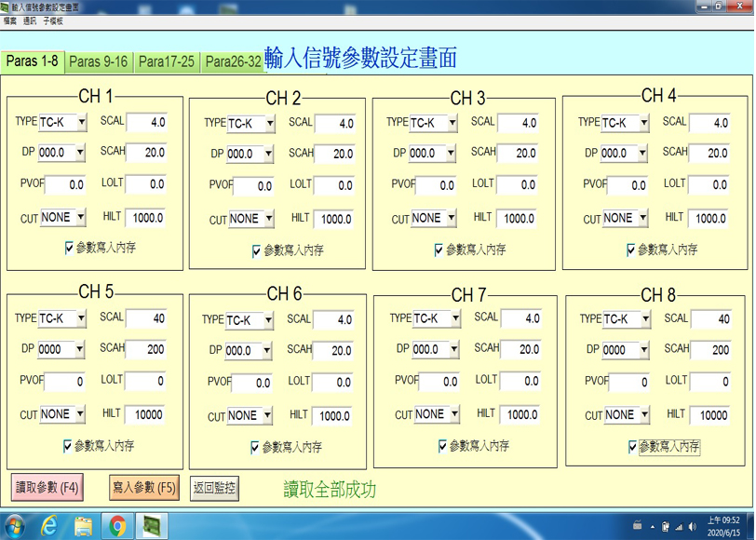The height and width of the screenshot is (540, 756).
Task: Click CH 8 SCAL input field
Action: coord(710,319)
